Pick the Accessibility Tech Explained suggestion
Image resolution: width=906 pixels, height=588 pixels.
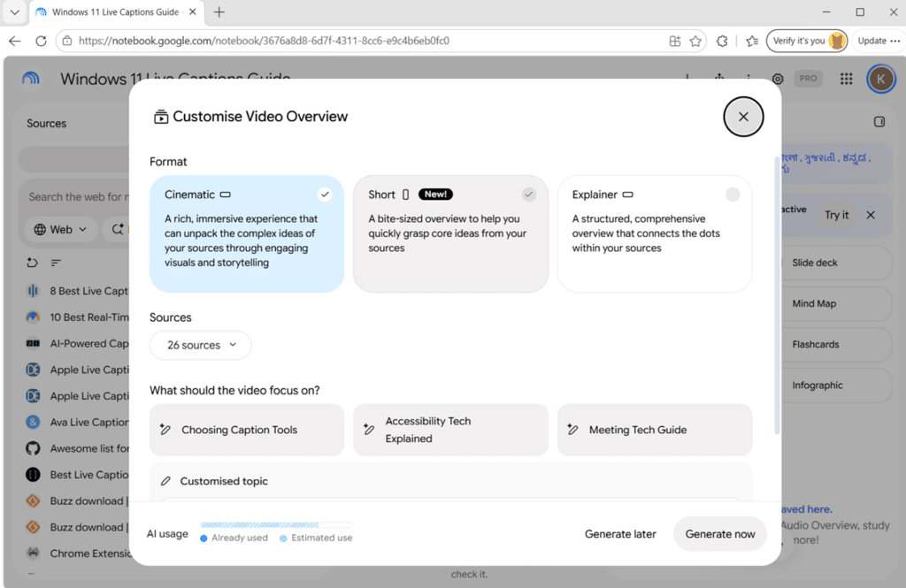pyautogui.click(x=450, y=430)
